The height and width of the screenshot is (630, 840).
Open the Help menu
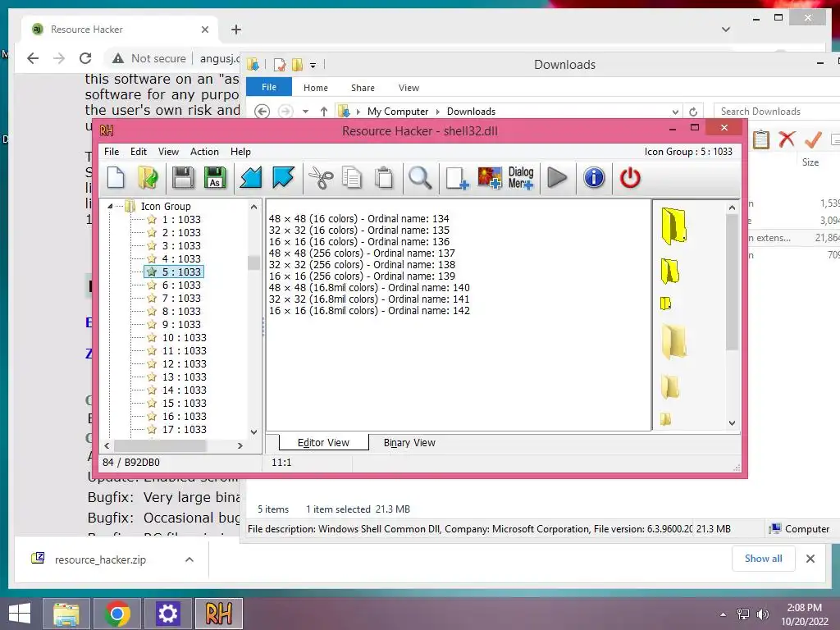coord(240,152)
